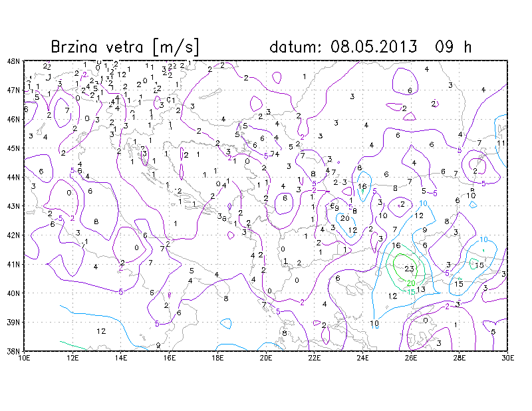Click the '16E' longitude label
Image resolution: width=532 pixels, height=411 pixels.
(x=170, y=358)
